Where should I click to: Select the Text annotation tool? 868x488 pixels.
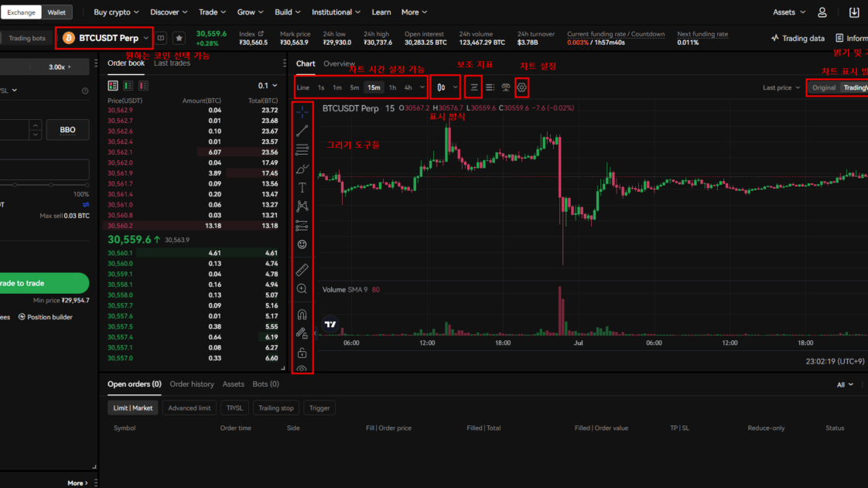coord(302,188)
